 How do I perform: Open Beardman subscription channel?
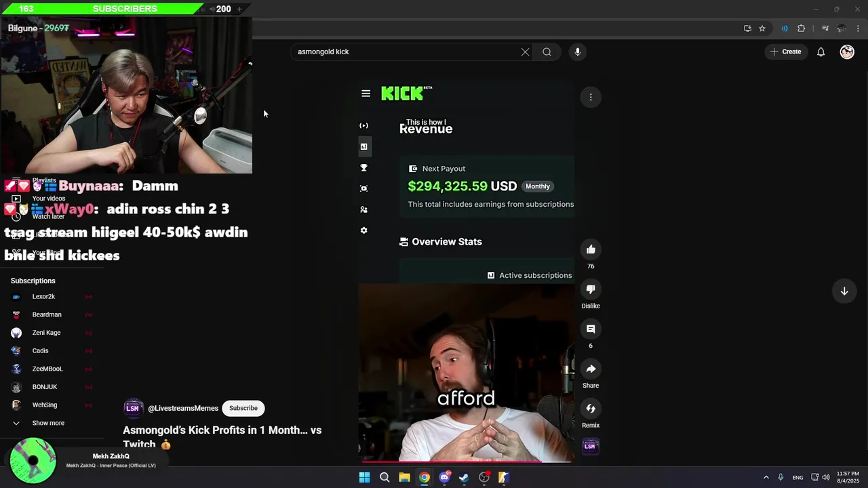pyautogui.click(x=47, y=314)
